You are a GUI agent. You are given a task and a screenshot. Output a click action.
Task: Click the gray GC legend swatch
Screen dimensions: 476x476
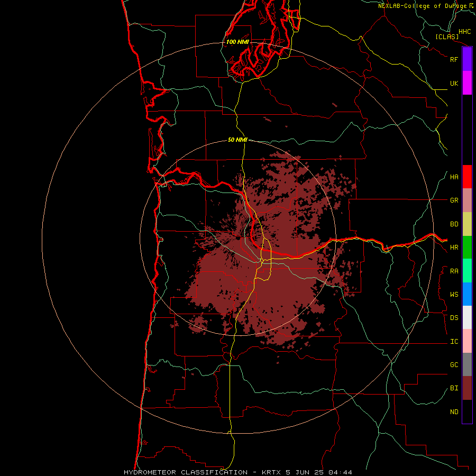[x=467, y=364]
